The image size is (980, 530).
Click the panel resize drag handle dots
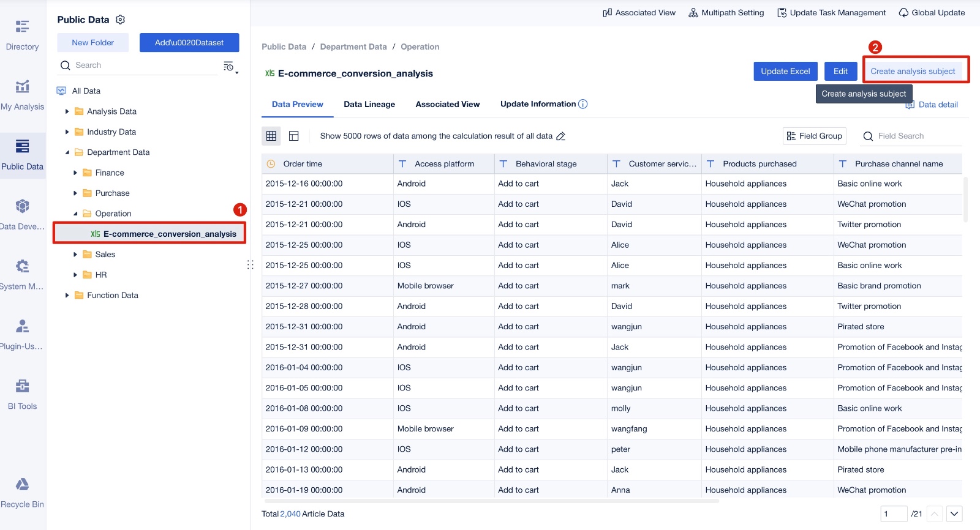coord(250,265)
